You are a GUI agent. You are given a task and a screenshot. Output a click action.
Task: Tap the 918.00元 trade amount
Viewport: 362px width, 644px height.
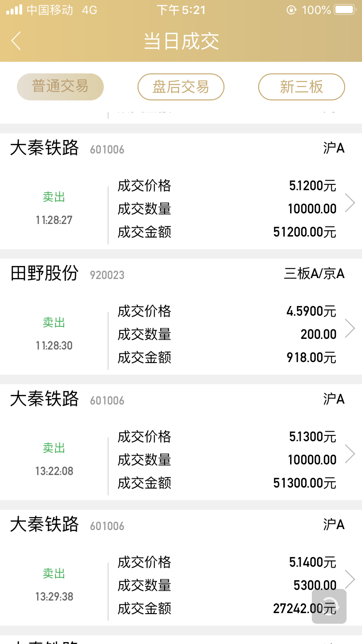point(311,358)
